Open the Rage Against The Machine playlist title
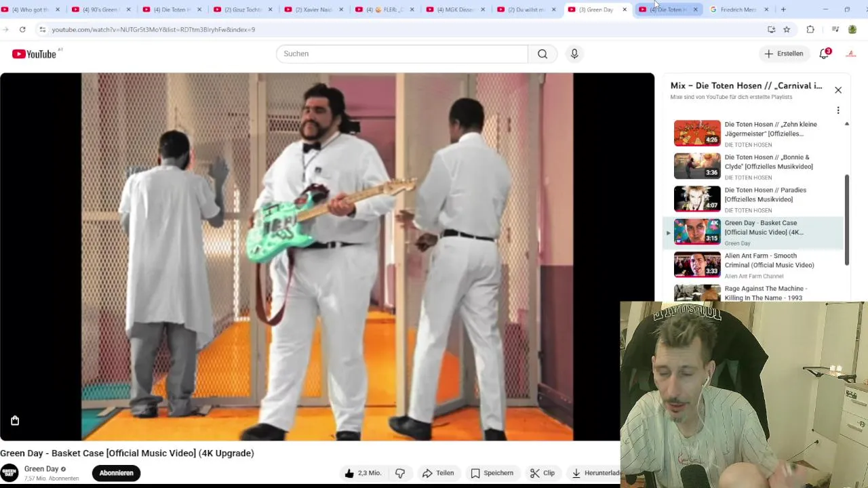The width and height of the screenshot is (868, 488). coord(766,293)
